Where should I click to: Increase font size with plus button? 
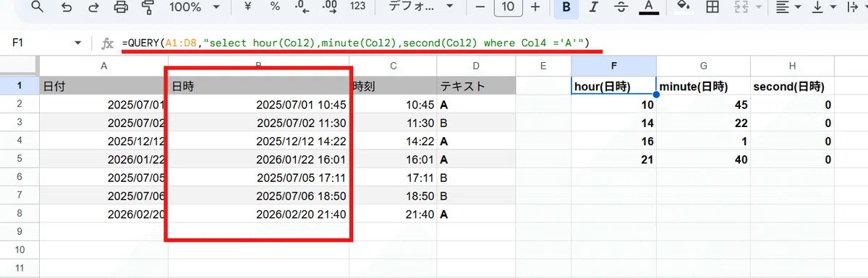tap(535, 7)
